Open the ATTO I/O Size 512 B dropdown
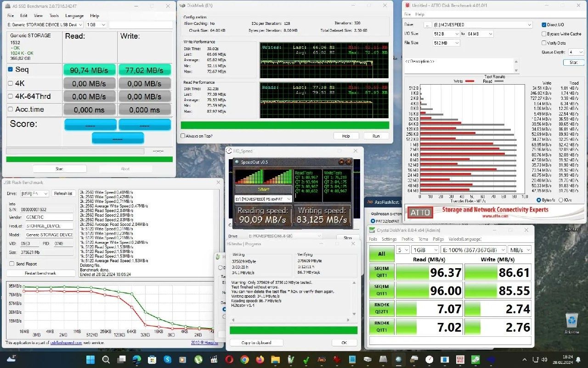 (x=447, y=34)
